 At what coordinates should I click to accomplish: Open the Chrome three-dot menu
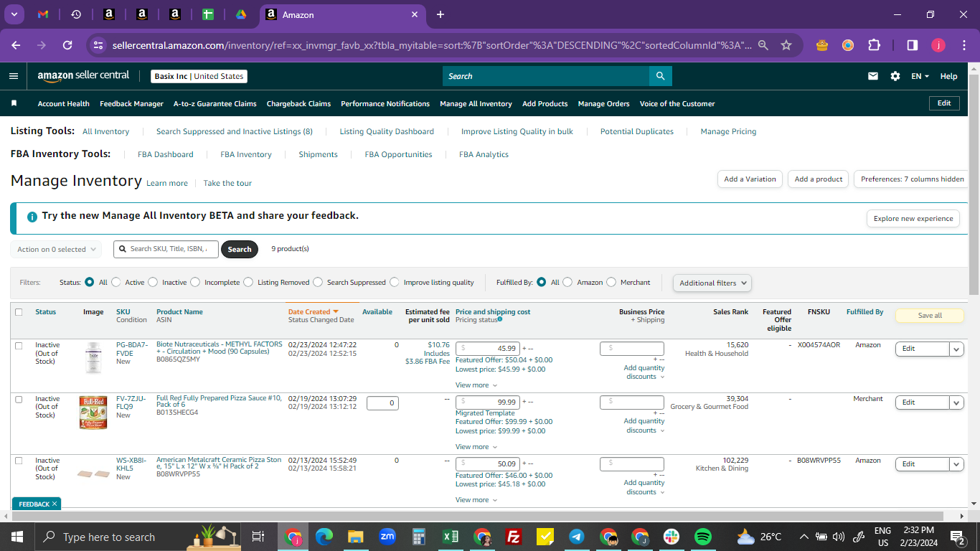pyautogui.click(x=963, y=45)
